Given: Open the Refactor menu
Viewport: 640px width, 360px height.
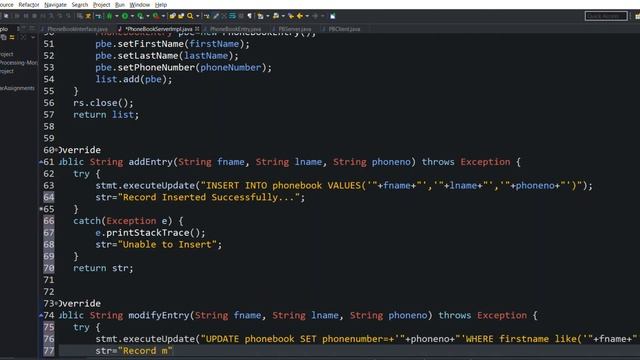Looking at the screenshot, I should 29,4.
